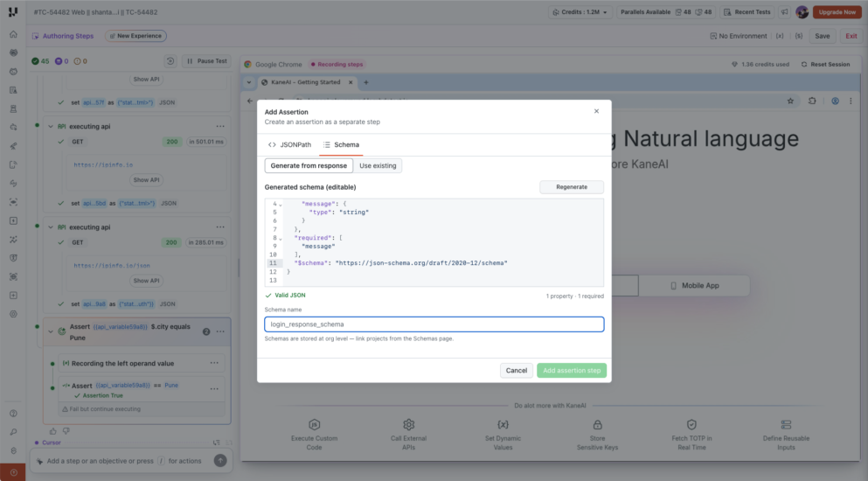Viewport: 868px width, 481px height.
Task: Click Cancel in the assertion dialog
Action: click(517, 370)
